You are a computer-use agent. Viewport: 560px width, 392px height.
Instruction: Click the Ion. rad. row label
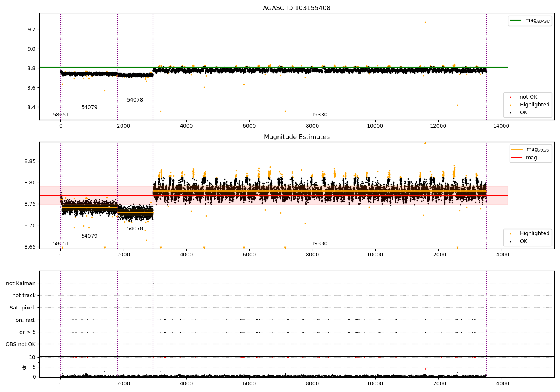point(25,320)
